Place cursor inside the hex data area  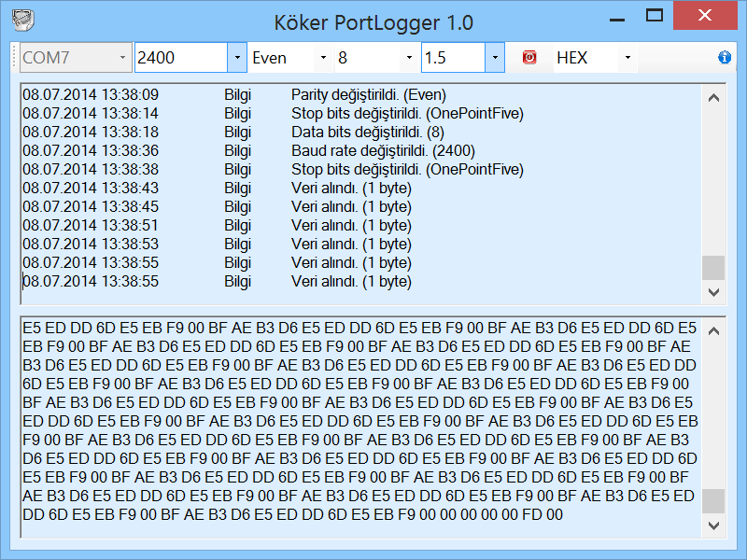click(x=355, y=420)
